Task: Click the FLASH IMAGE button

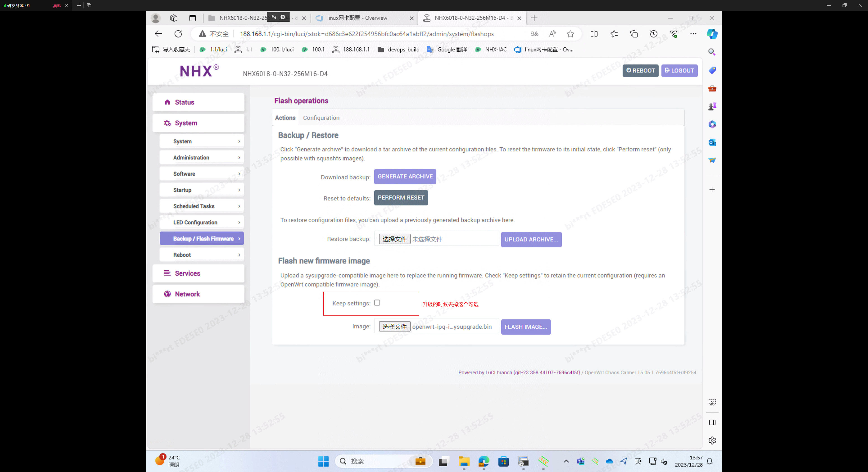Action: (526, 326)
